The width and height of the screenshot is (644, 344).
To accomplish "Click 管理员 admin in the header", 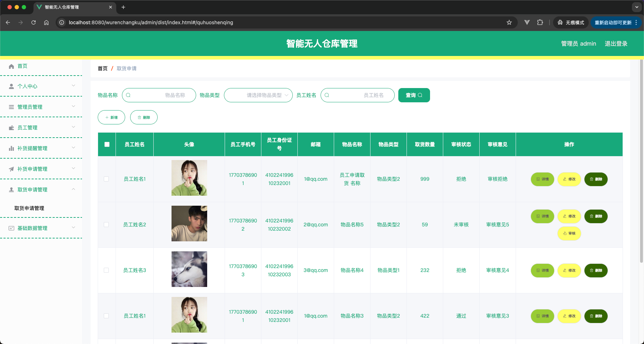I will pos(578,43).
